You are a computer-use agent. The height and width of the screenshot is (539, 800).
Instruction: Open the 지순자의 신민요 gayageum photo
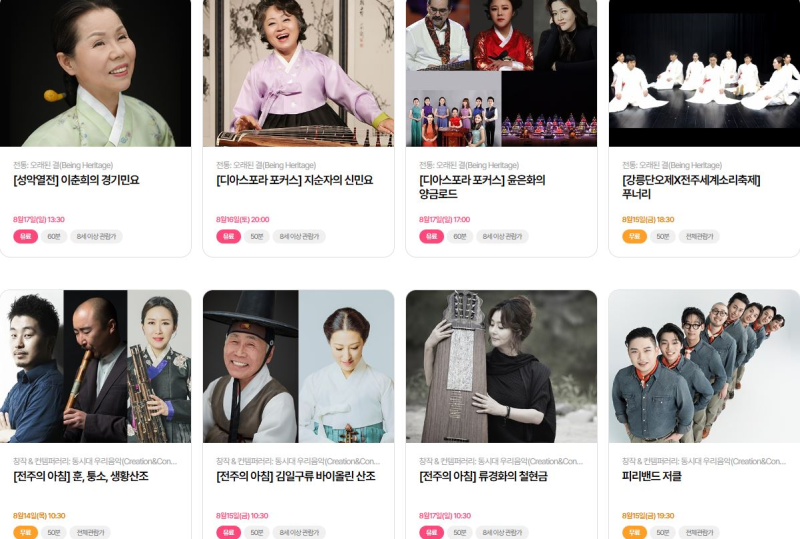298,73
